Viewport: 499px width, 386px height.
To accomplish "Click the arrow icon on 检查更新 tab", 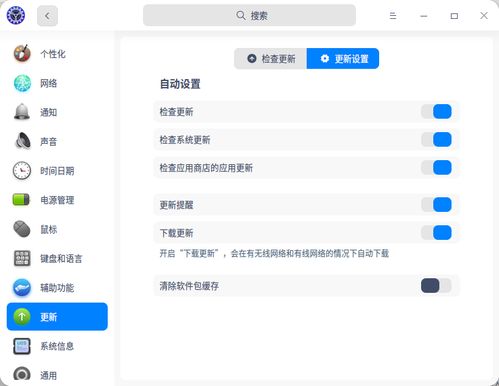I will tap(252, 59).
